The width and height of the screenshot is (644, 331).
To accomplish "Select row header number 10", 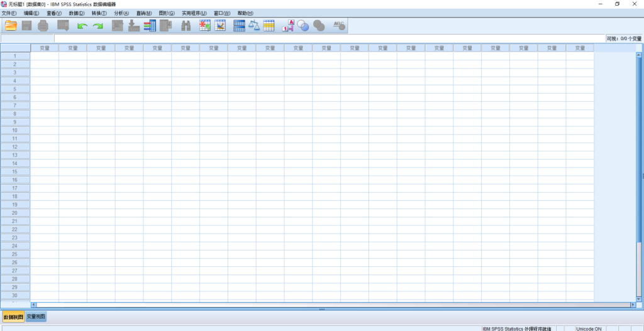I will pos(15,130).
